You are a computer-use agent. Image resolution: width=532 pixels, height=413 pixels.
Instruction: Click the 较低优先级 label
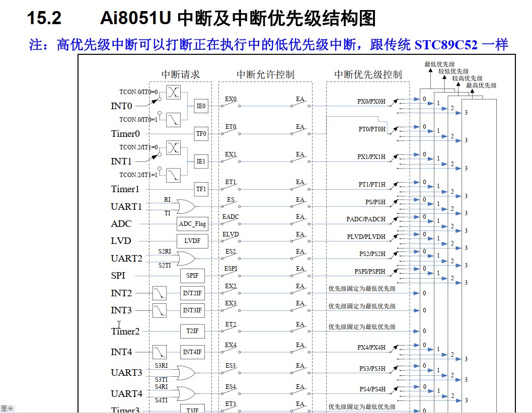coord(453,71)
